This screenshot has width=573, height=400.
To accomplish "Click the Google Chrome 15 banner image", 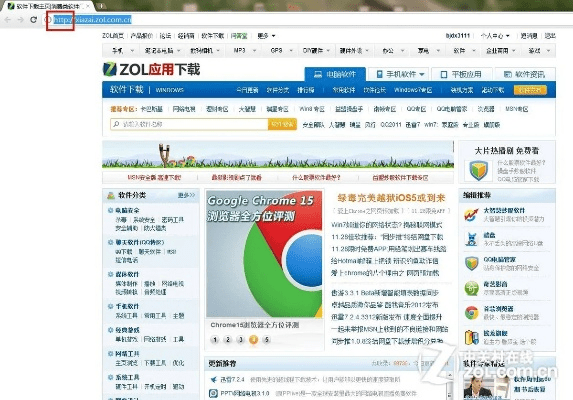I will (x=264, y=254).
